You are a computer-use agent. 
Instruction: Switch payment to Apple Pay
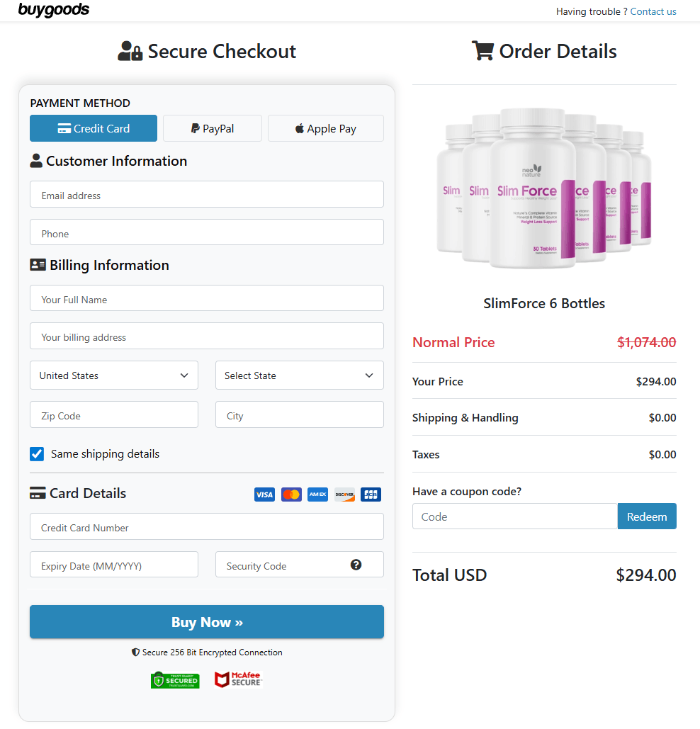coord(325,128)
